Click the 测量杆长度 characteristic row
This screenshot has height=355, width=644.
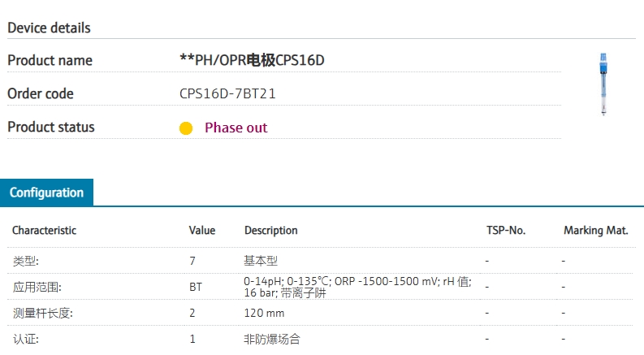coord(320,313)
